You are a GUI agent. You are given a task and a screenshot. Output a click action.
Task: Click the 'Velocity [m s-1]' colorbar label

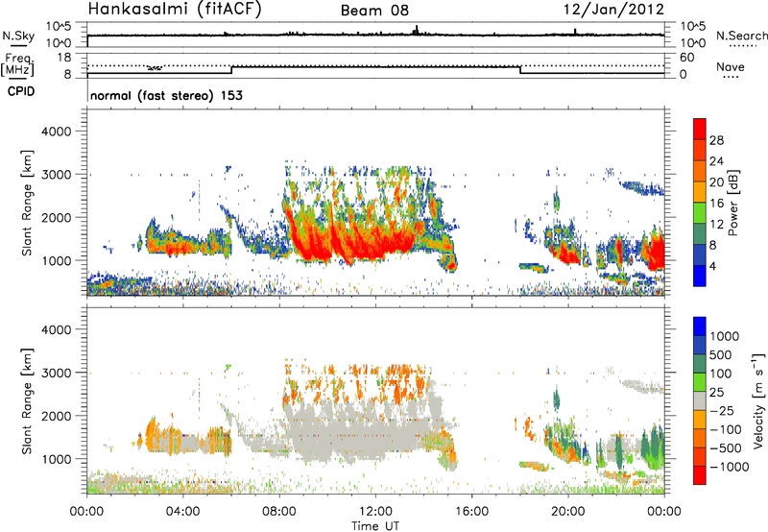point(758,400)
